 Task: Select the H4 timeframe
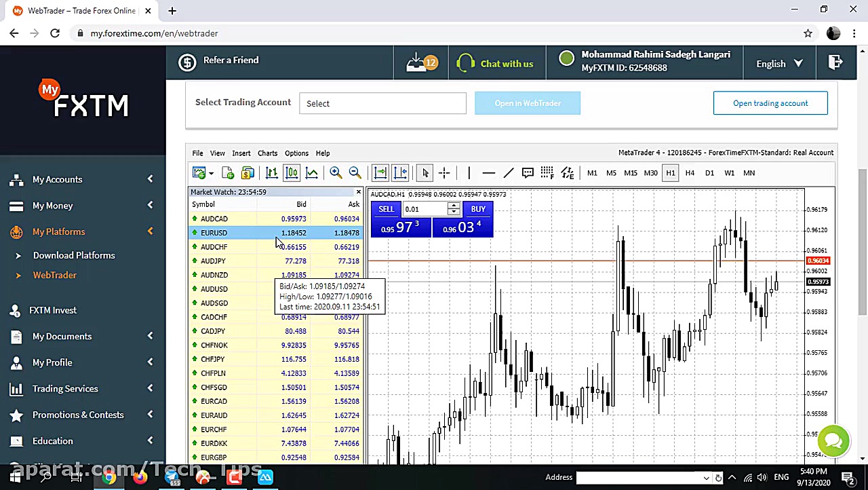coord(690,173)
